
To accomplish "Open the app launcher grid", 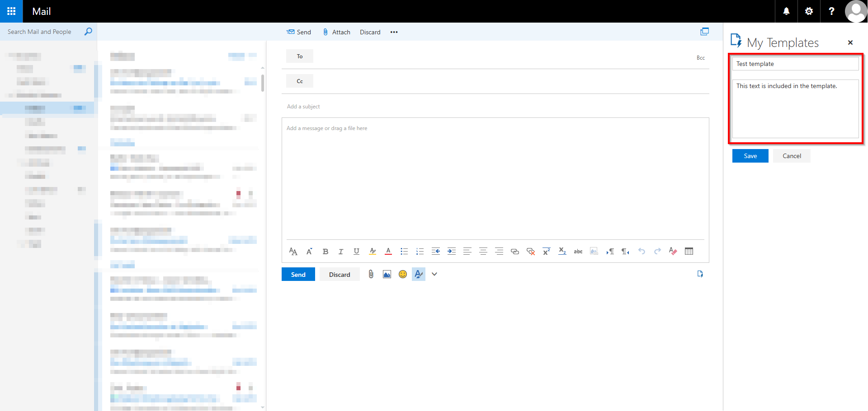I will pyautogui.click(x=11, y=11).
